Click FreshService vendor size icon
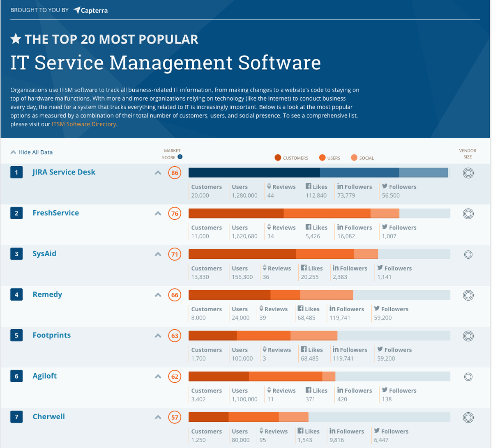The height and width of the screenshot is (448, 493). 468,214
